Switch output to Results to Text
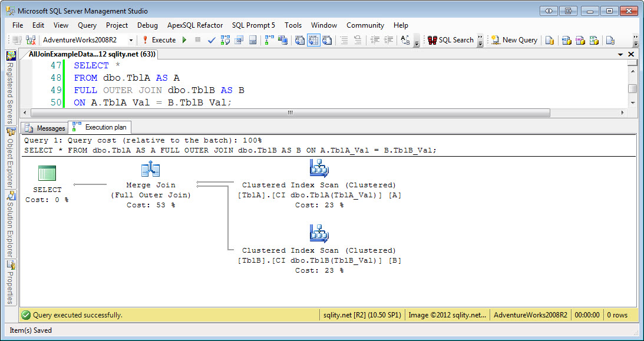Screen dimensions: 644x341 click(x=300, y=40)
